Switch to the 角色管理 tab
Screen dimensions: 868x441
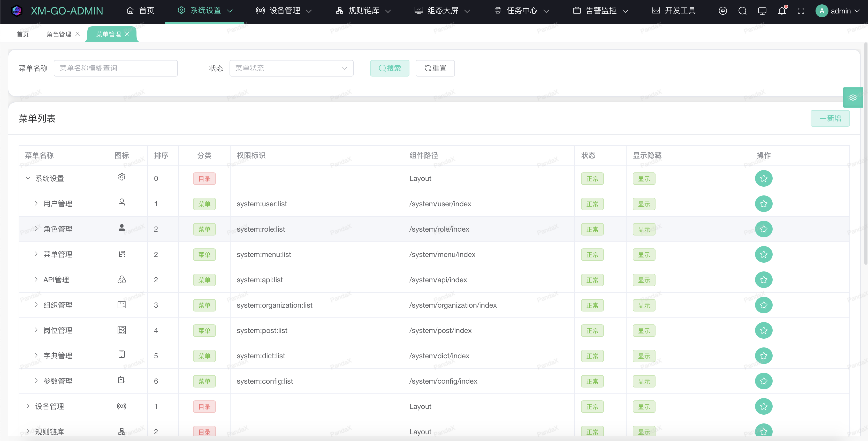[x=59, y=34]
